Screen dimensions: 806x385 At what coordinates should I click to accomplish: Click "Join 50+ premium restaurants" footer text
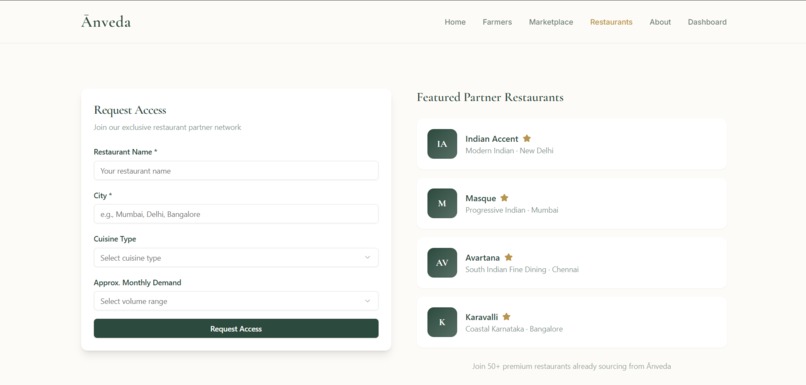point(572,366)
